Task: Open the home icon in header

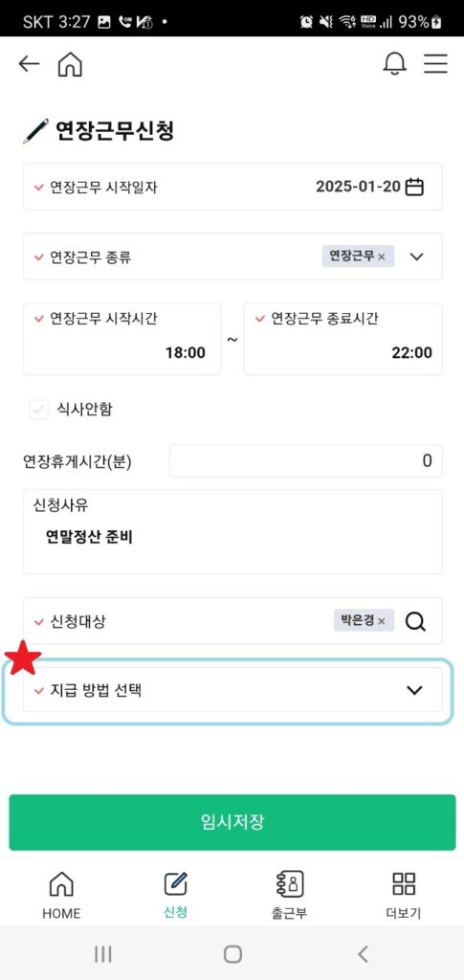Action: click(x=70, y=64)
